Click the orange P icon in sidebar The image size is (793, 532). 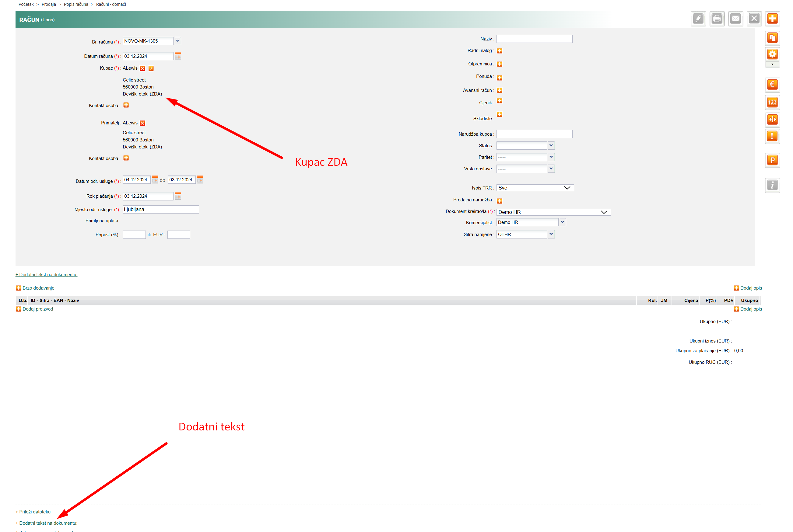(772, 160)
